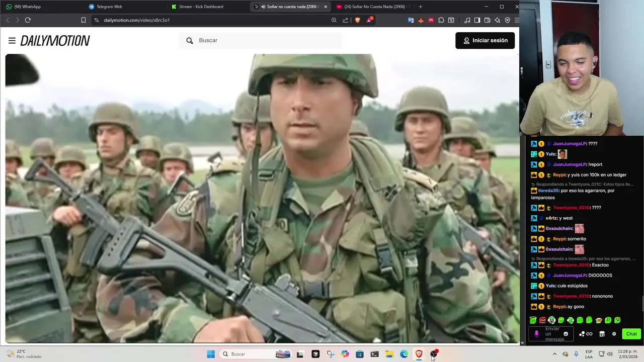The image size is (644, 362).
Task: Click the taskbar Buscar search box
Action: pyautogui.click(x=256, y=354)
